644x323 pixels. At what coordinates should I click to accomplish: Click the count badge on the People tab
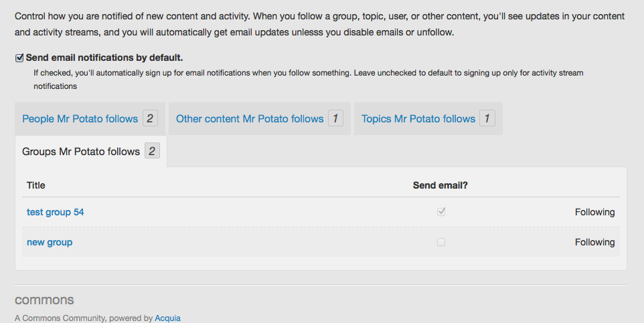150,119
